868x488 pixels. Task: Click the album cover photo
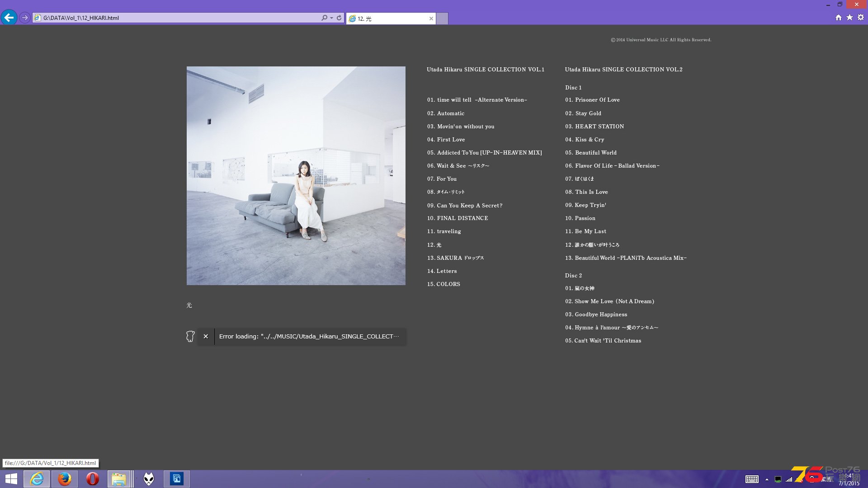[296, 176]
